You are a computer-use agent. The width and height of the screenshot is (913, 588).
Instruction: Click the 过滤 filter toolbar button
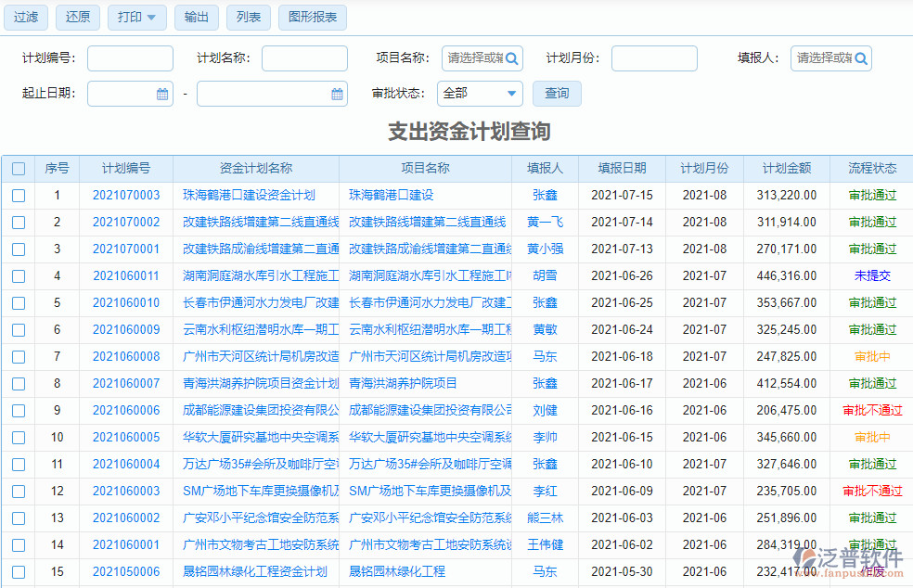tap(25, 18)
